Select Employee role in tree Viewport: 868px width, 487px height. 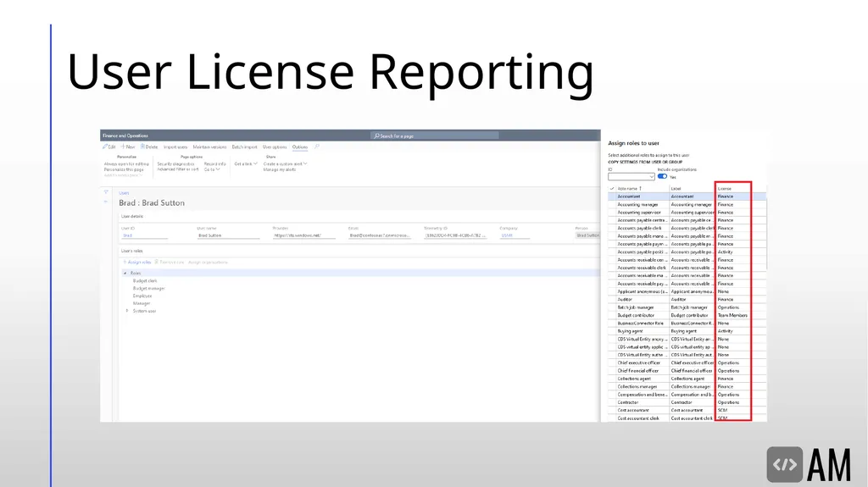point(142,296)
